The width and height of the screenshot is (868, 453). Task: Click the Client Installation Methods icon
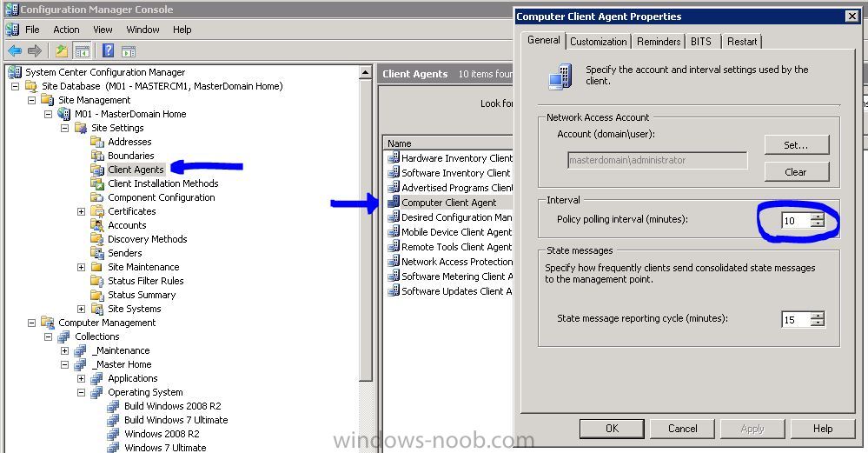click(97, 183)
